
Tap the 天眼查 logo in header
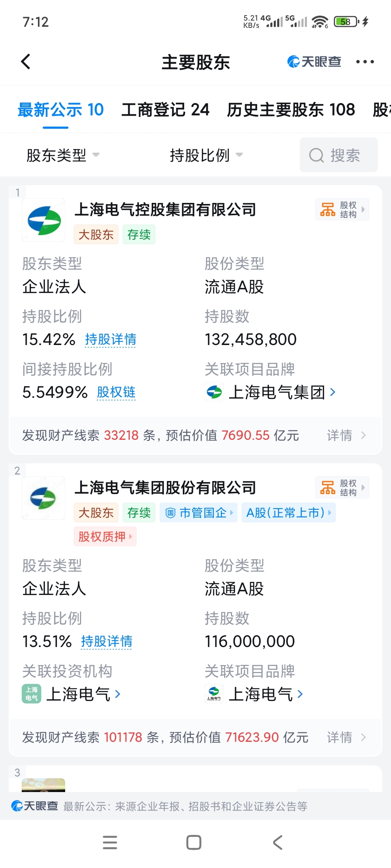point(314,62)
